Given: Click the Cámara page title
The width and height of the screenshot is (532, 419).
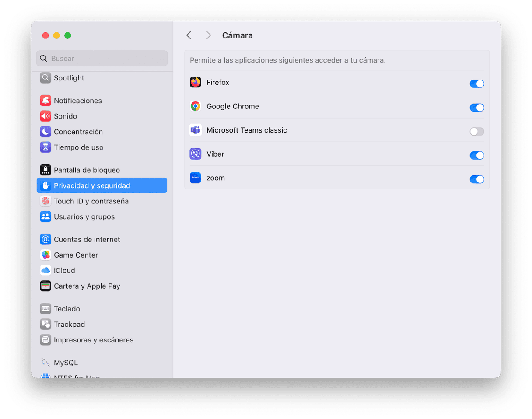Looking at the screenshot, I should [238, 35].
